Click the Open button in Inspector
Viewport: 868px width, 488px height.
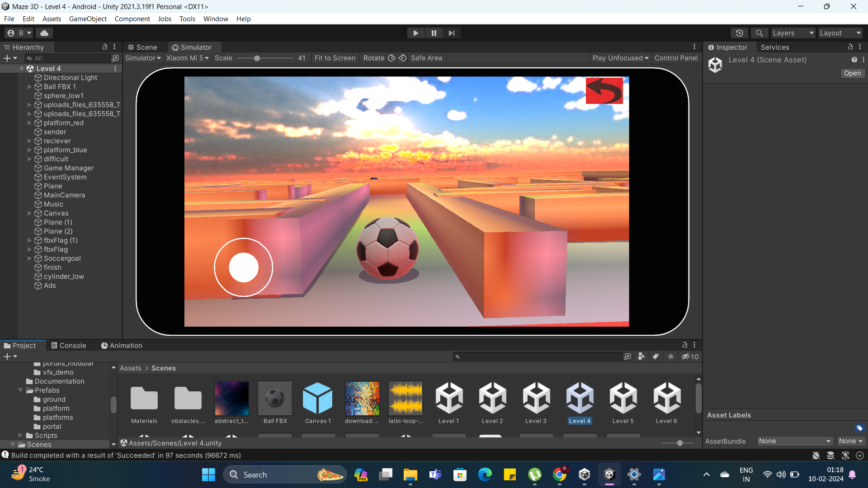pyautogui.click(x=852, y=73)
